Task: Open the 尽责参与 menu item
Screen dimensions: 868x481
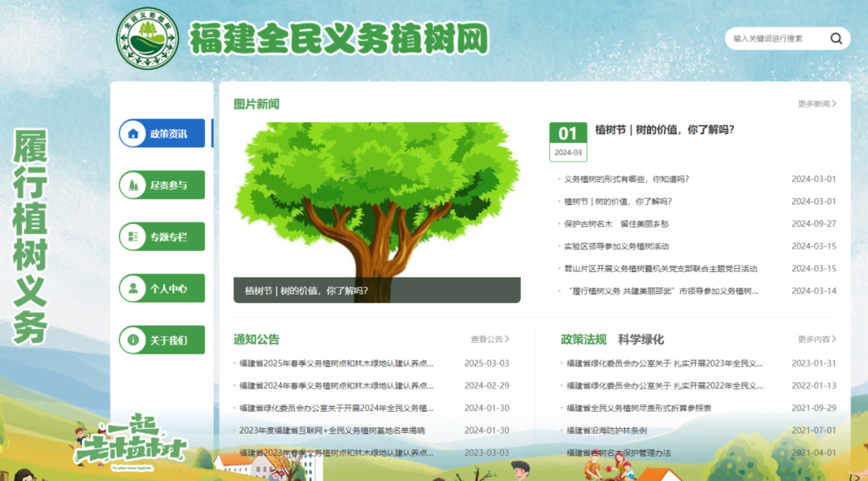Action: 162,185
